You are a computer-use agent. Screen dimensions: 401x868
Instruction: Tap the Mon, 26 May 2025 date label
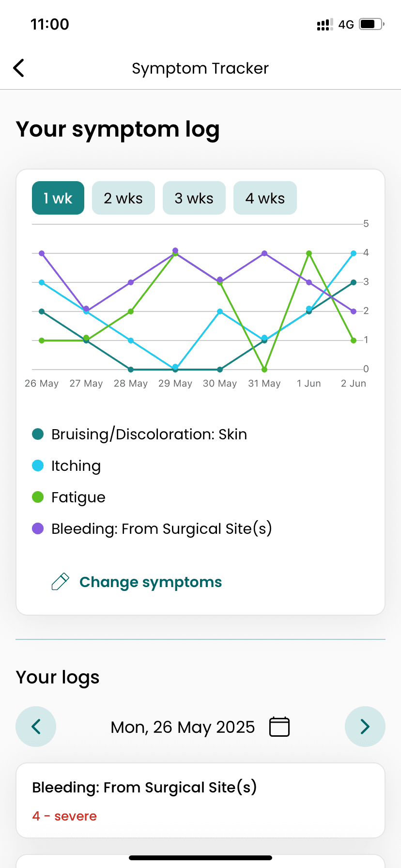pos(183,727)
